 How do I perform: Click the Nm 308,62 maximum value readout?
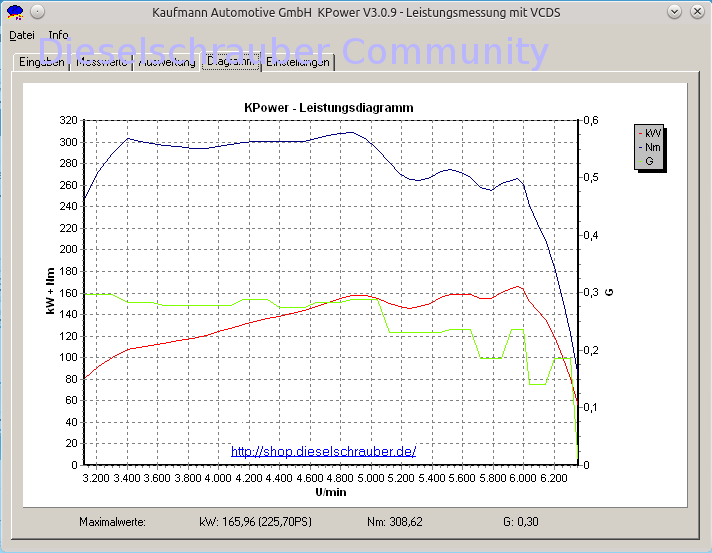click(395, 522)
